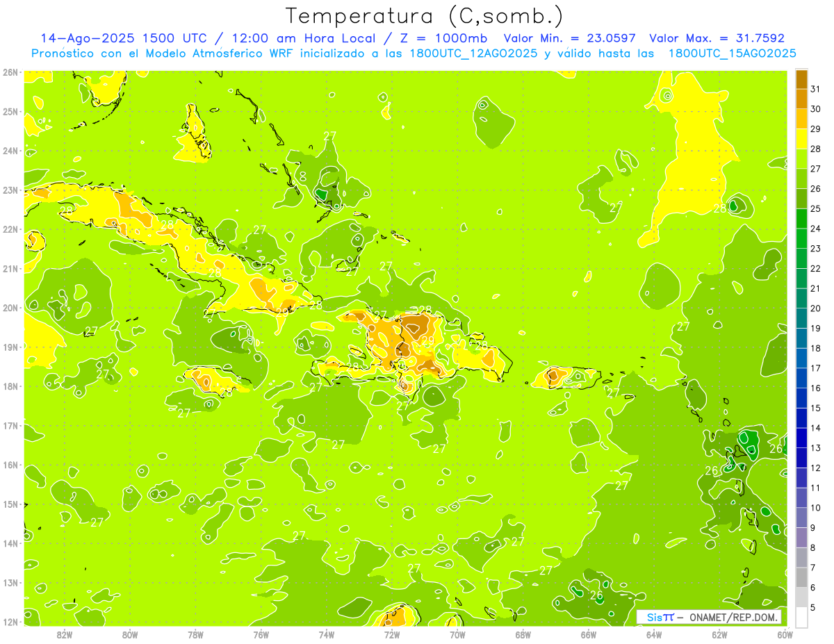
Task: Click the legend value 29
Action: point(815,129)
